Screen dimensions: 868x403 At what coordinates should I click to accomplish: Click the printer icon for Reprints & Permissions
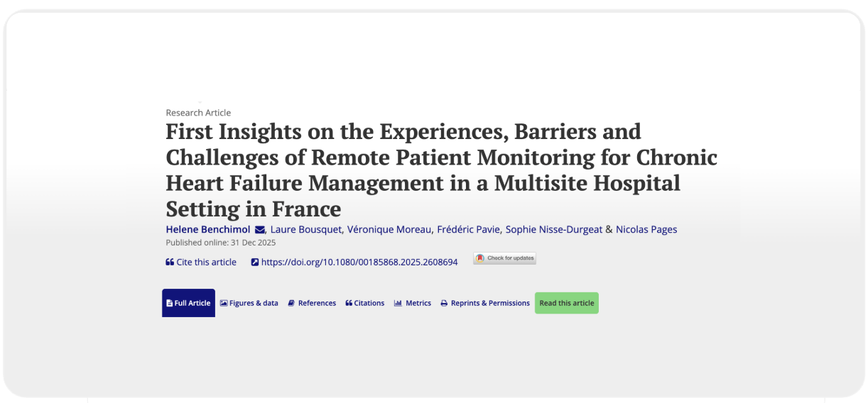(x=444, y=303)
